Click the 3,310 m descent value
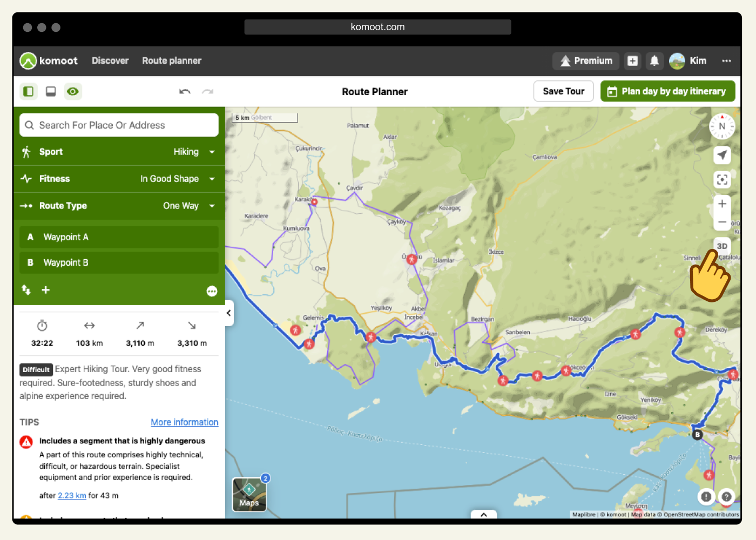 pyautogui.click(x=192, y=343)
